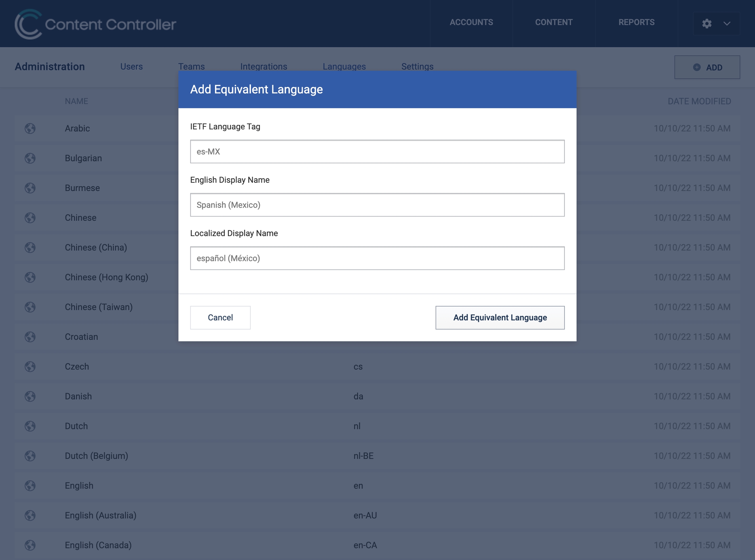Select the English (Canada) name
755x560 pixels.
[98, 545]
